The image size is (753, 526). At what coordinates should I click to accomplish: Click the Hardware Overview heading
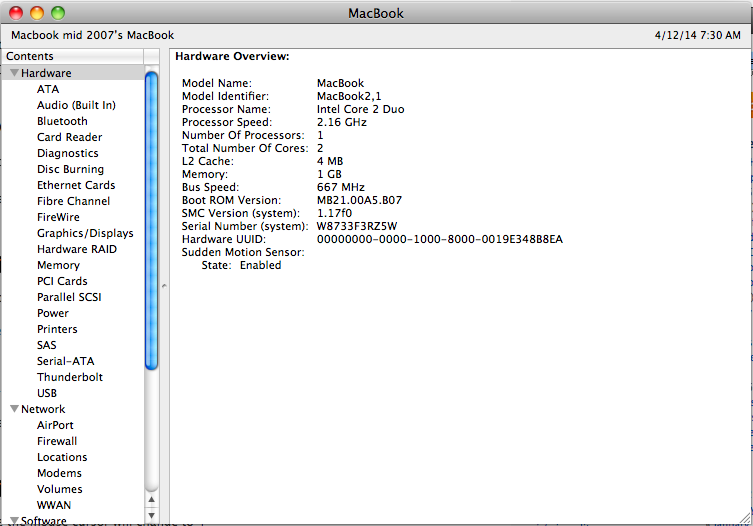(x=232, y=56)
